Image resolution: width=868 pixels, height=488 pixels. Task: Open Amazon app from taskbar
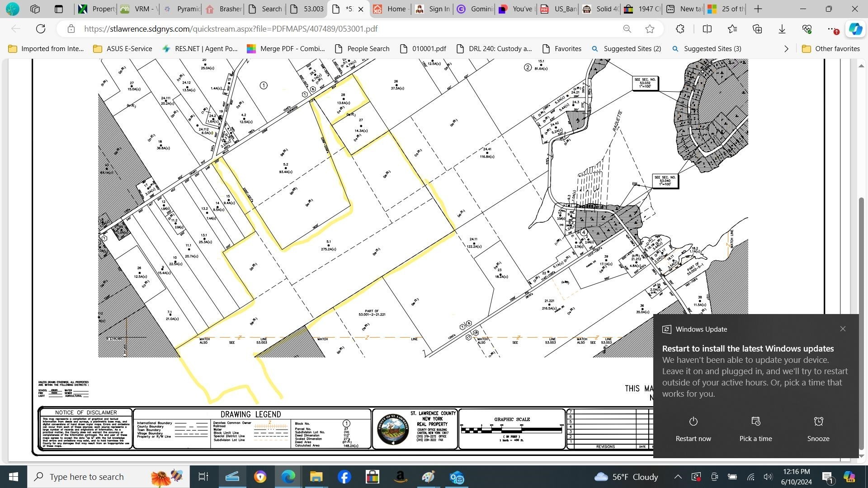pyautogui.click(x=401, y=477)
